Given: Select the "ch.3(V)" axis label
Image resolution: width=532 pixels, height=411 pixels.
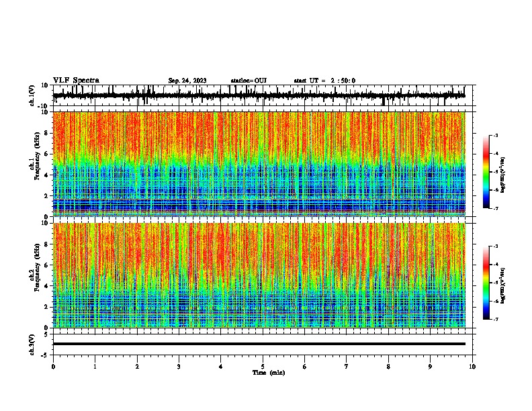Looking at the screenshot, I should pyautogui.click(x=32, y=345).
